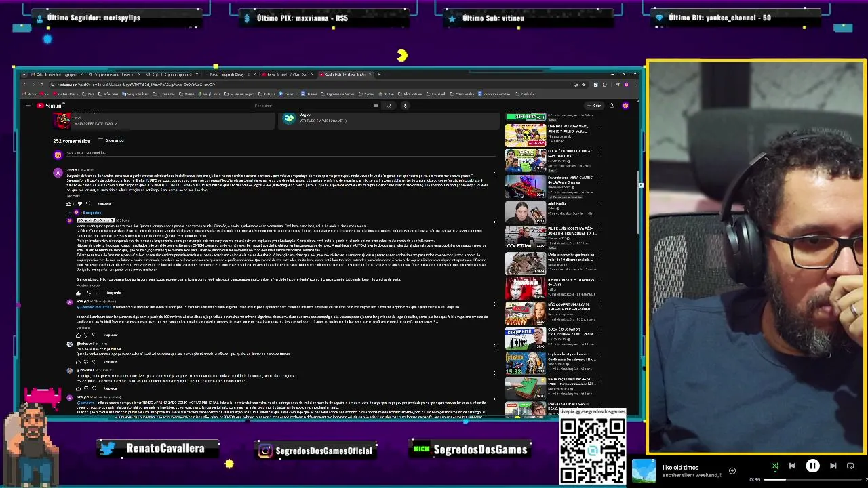Open the YouTube account avatar menu

point(625,106)
